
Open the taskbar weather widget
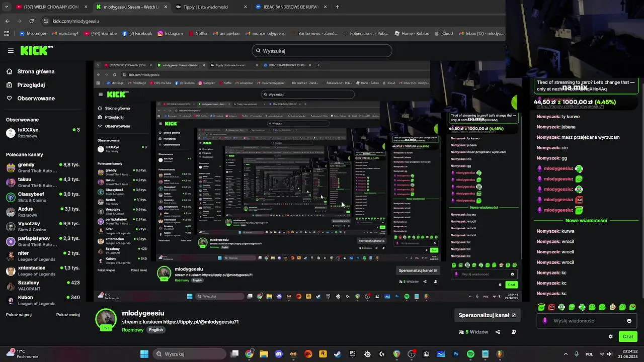[x=22, y=354]
